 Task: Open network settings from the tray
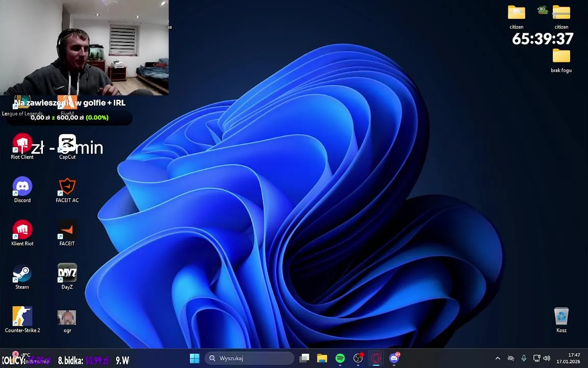(536, 358)
